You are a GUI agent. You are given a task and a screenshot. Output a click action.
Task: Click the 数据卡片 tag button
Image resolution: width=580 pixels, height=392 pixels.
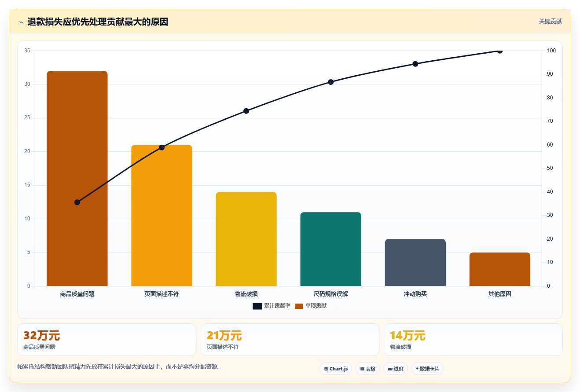(427, 369)
